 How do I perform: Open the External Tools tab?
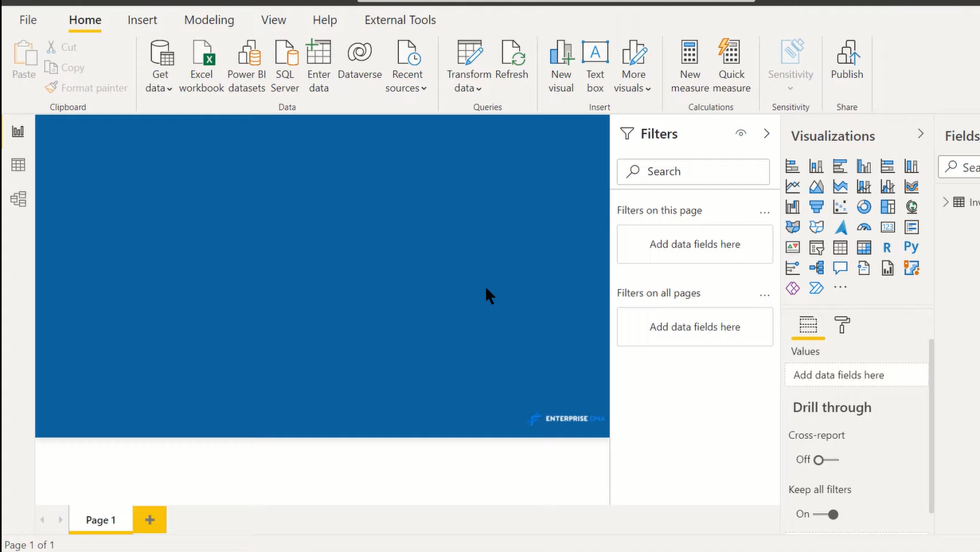click(x=400, y=20)
